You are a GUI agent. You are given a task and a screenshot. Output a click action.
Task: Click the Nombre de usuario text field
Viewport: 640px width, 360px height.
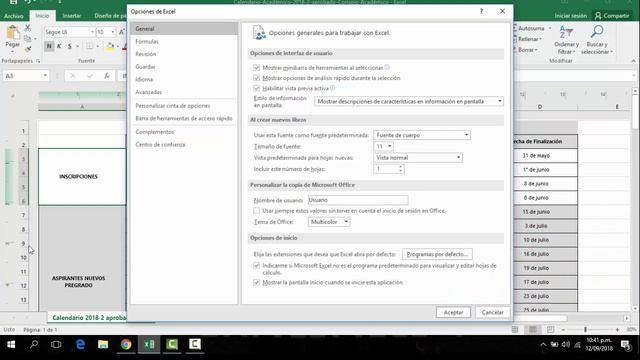click(x=358, y=200)
